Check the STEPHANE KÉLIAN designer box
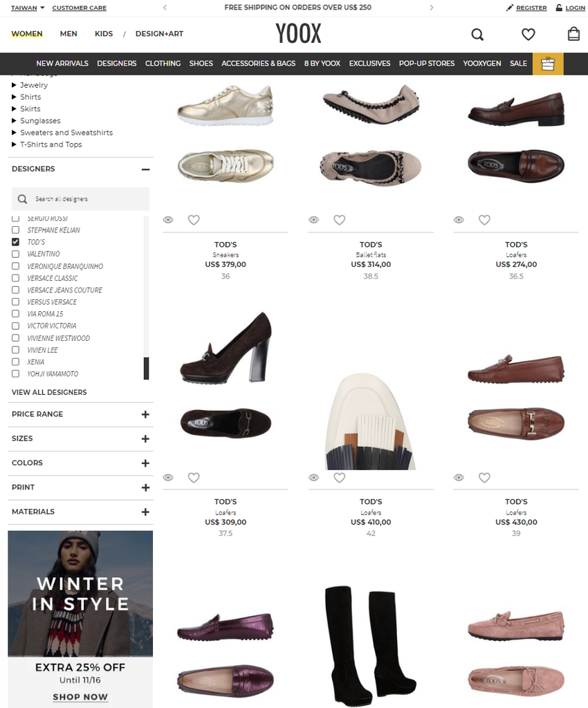The image size is (588, 708). 15,230
